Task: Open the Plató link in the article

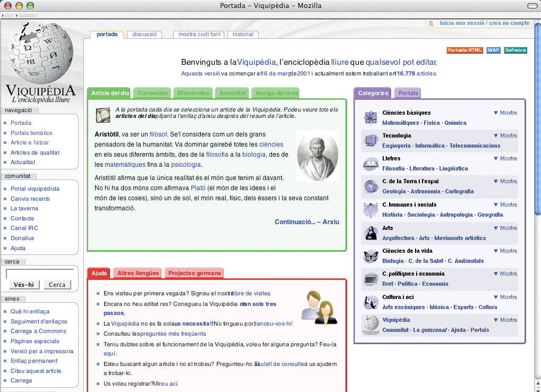Action: click(198, 188)
